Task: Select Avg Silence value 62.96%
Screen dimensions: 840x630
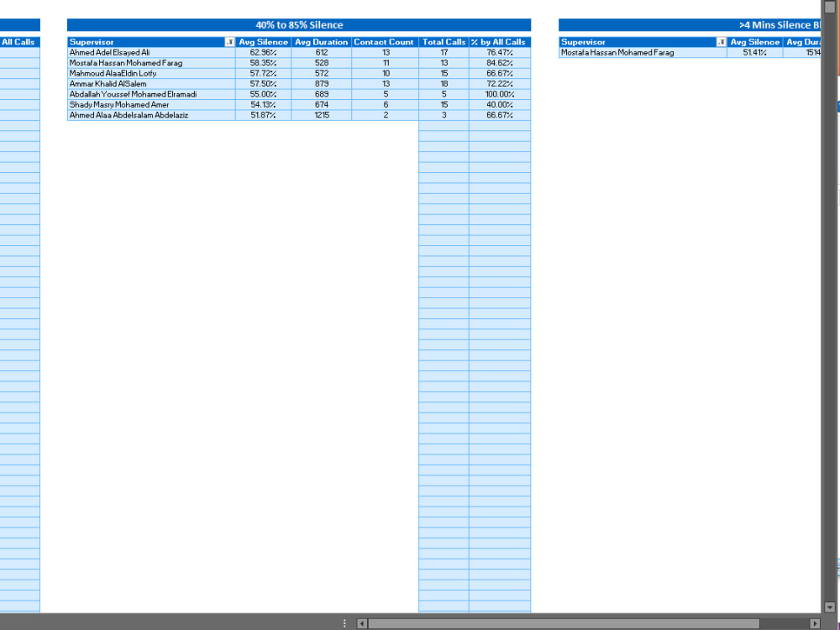Action: click(263, 52)
